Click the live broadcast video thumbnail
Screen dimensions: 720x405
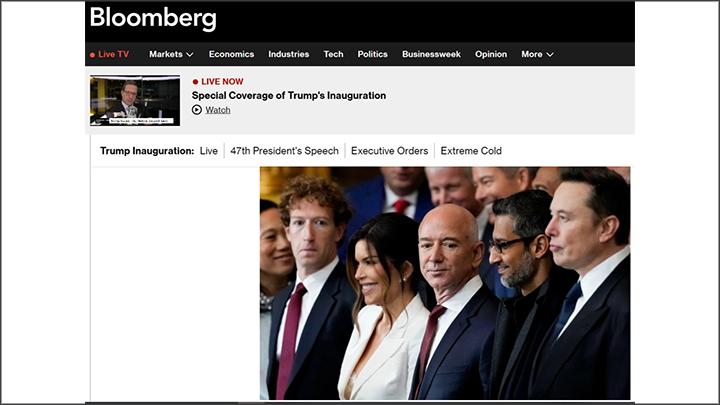click(x=135, y=101)
